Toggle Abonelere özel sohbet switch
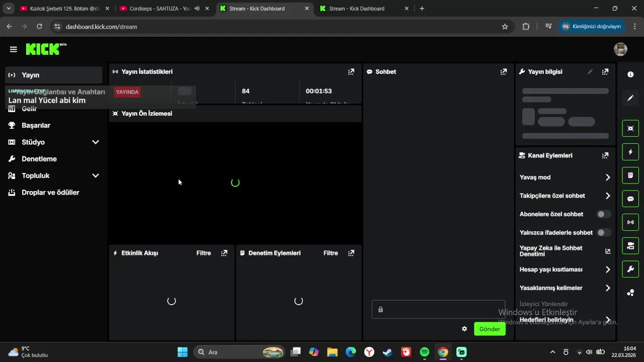 pos(604,214)
